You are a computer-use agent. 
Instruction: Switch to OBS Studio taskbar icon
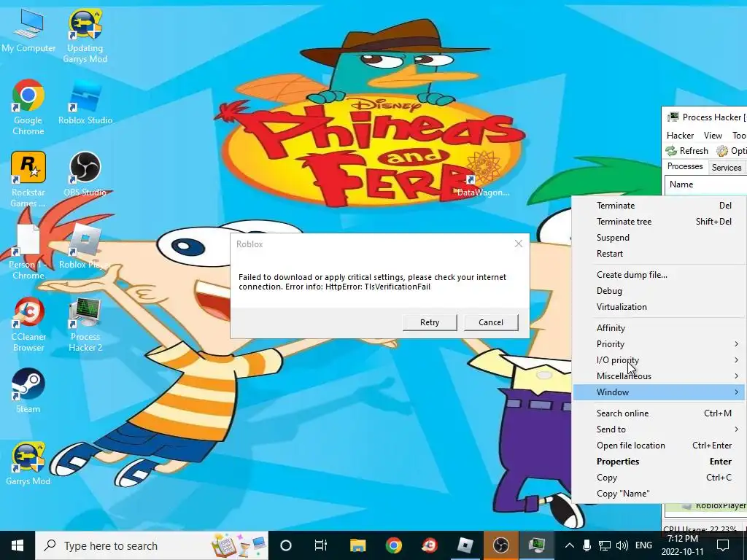tap(500, 545)
